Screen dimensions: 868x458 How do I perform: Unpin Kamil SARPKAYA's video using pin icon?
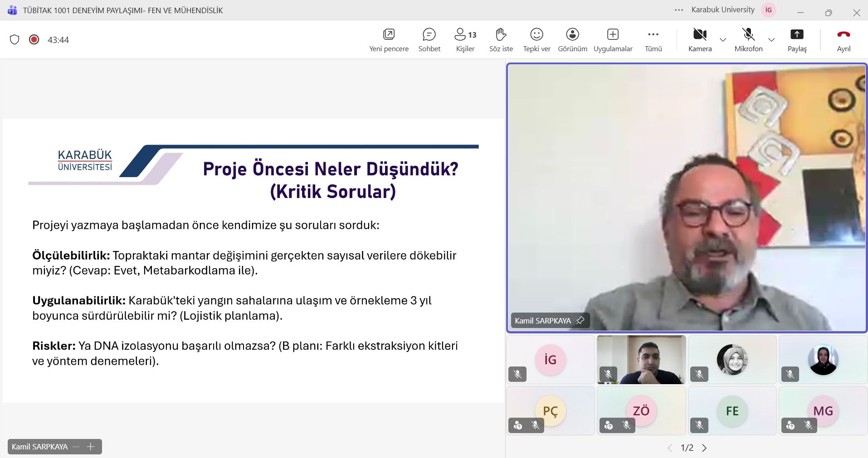click(x=580, y=320)
